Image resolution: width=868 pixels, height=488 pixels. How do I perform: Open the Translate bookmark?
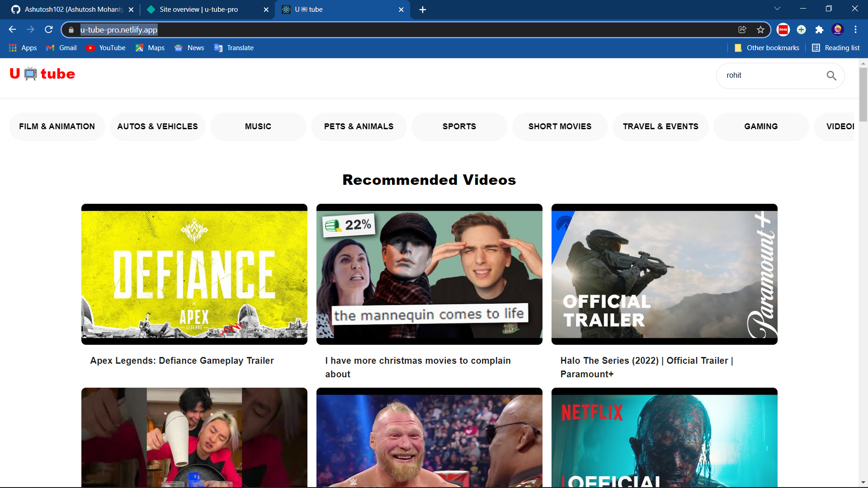click(x=234, y=48)
